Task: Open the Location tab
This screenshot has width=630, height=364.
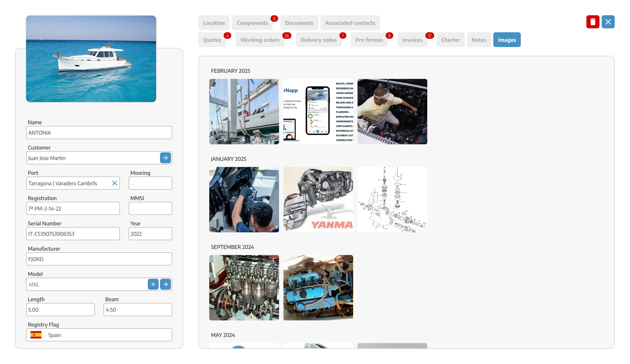Action: click(214, 23)
